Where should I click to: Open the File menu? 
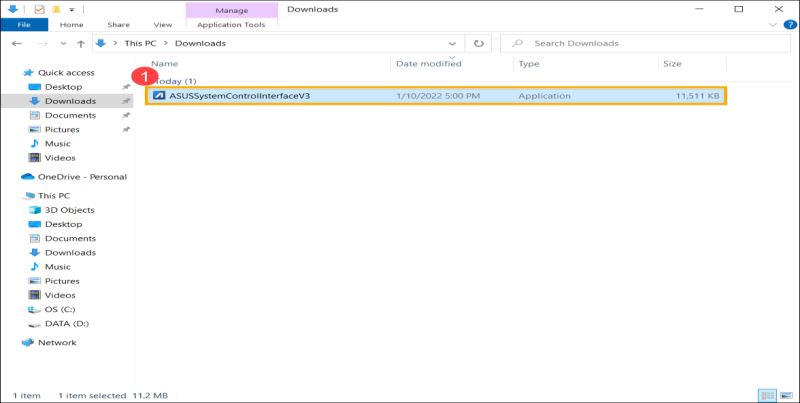coord(24,24)
